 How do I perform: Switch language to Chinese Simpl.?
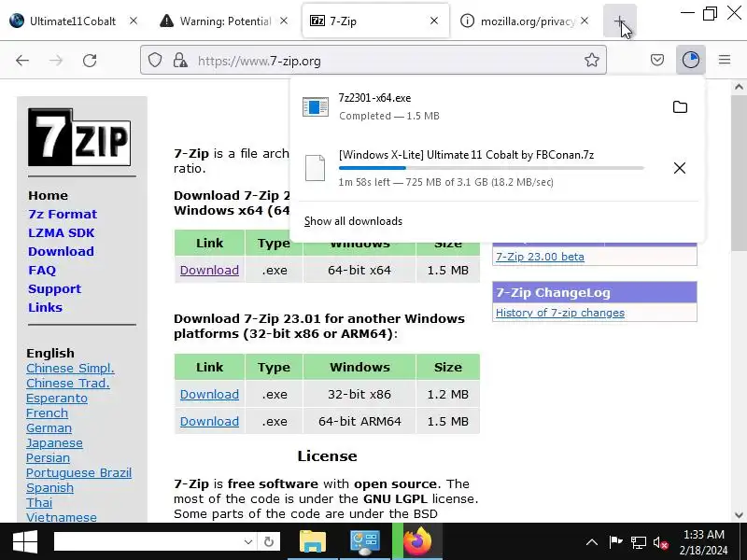[70, 368]
